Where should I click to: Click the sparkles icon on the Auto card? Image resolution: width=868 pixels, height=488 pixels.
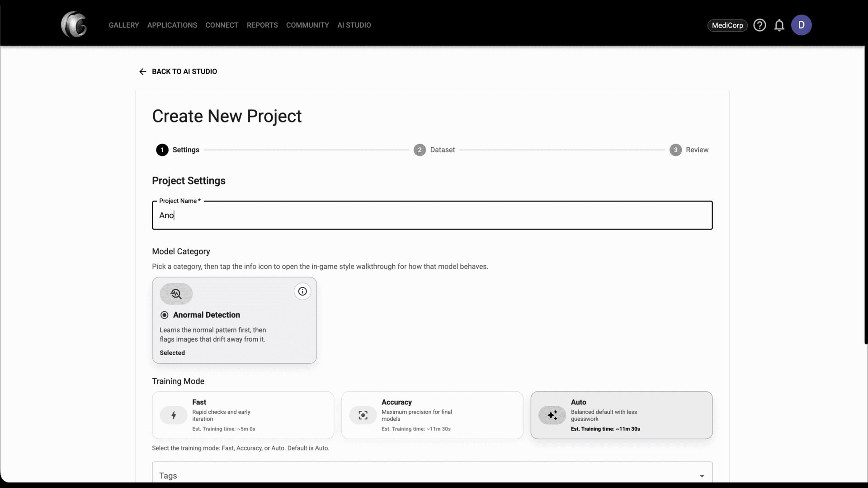tap(552, 415)
